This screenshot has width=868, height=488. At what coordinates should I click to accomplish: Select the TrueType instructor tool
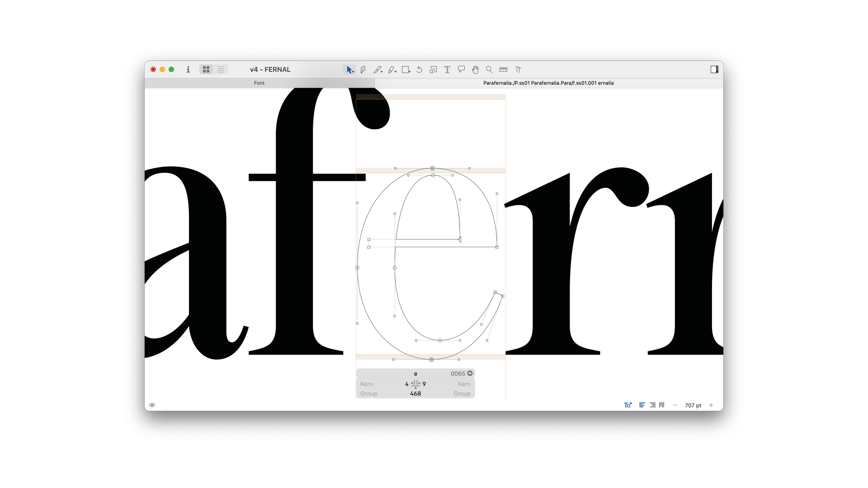pyautogui.click(x=518, y=70)
